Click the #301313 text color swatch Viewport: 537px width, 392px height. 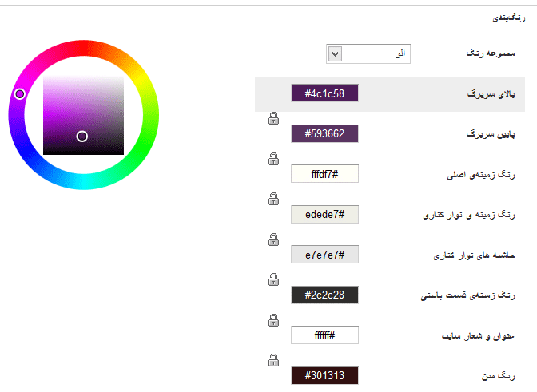tap(324, 375)
